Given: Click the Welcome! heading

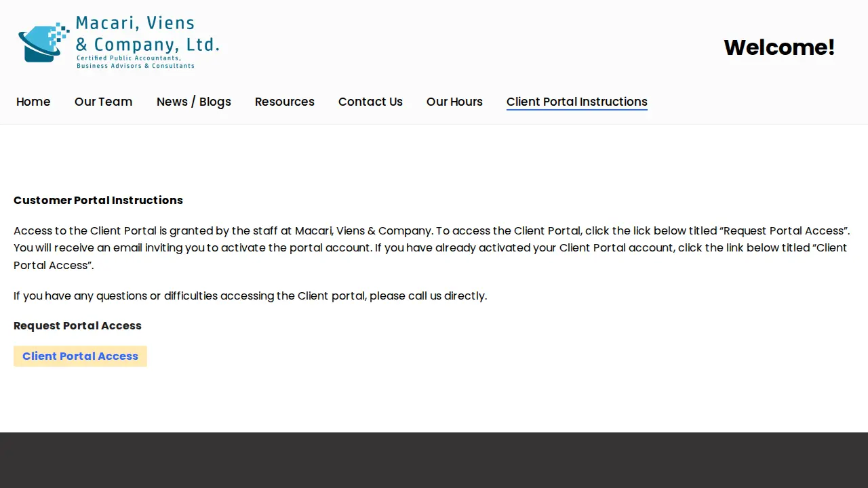Looking at the screenshot, I should point(779,47).
